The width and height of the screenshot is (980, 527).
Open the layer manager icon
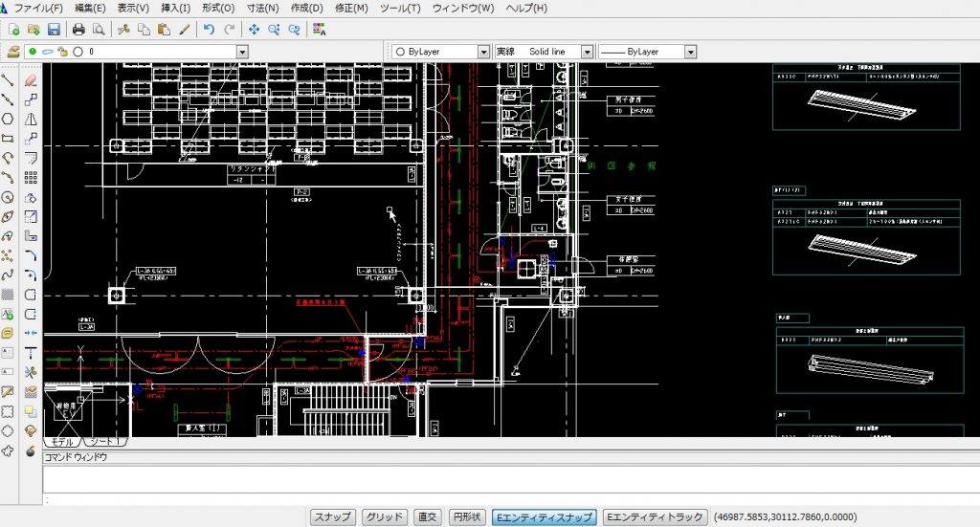(x=13, y=52)
